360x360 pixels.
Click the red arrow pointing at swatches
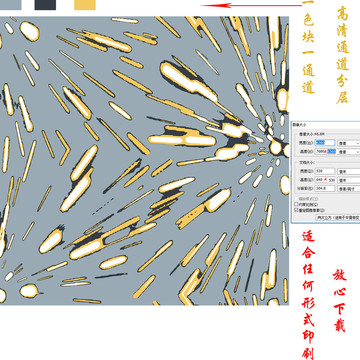point(251,5)
